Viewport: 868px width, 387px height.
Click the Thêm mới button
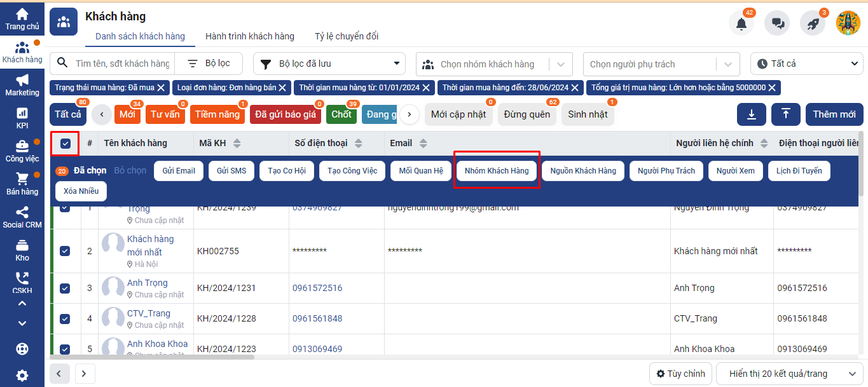(x=834, y=114)
